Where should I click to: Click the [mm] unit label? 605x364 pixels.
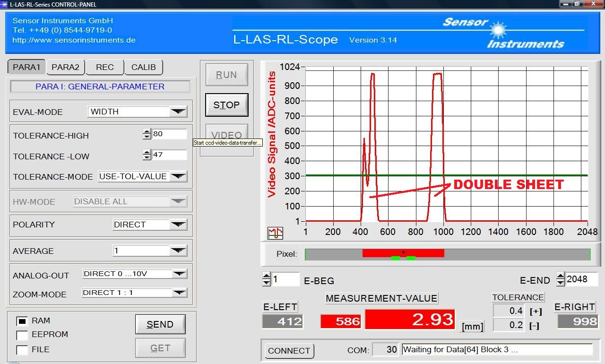click(x=473, y=327)
